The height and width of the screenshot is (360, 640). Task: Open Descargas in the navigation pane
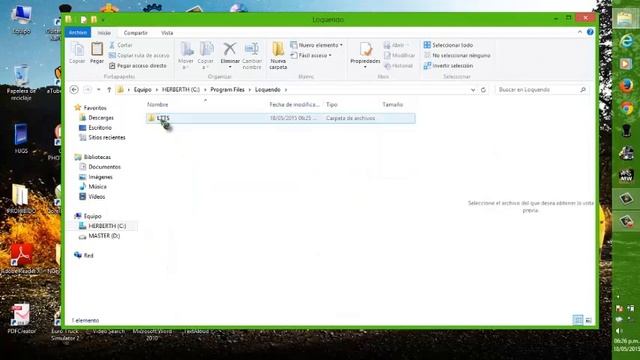97,118
